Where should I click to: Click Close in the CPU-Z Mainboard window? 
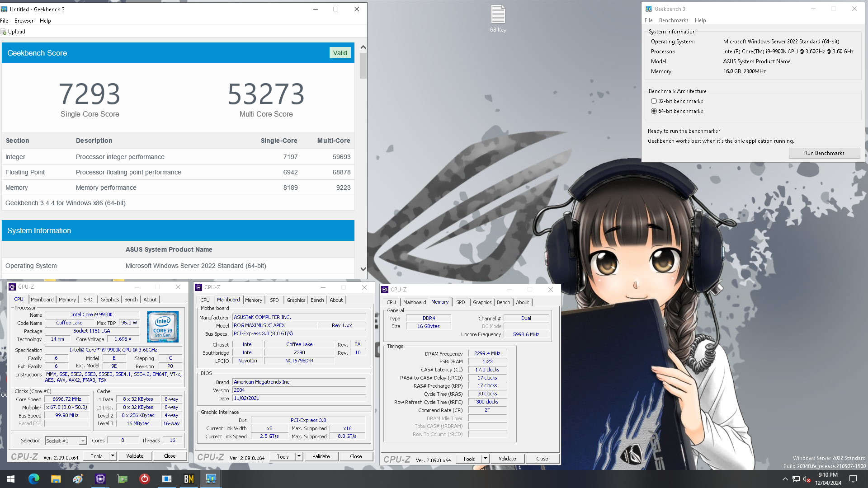356,456
